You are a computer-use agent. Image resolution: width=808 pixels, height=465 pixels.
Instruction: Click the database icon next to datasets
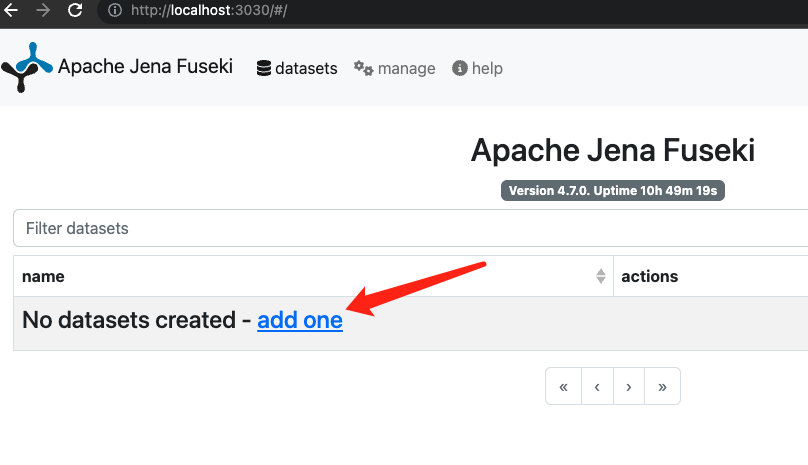point(264,69)
